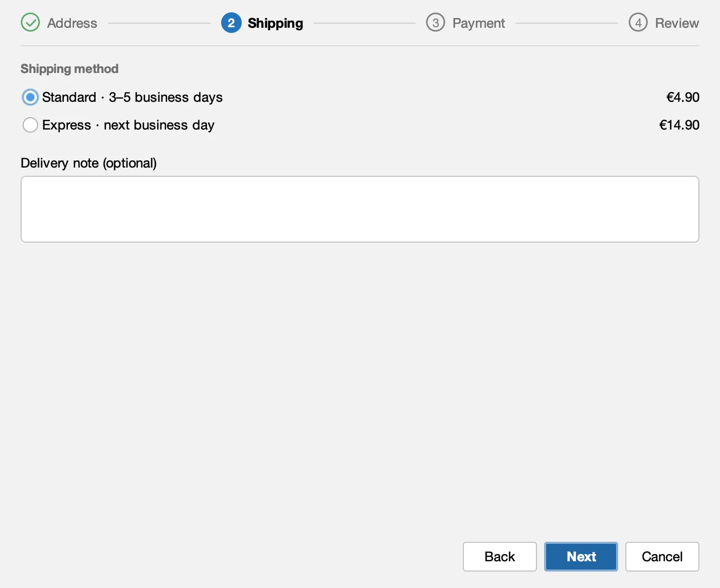
Task: Click the €4.90 standard shipping price
Action: coord(683,97)
